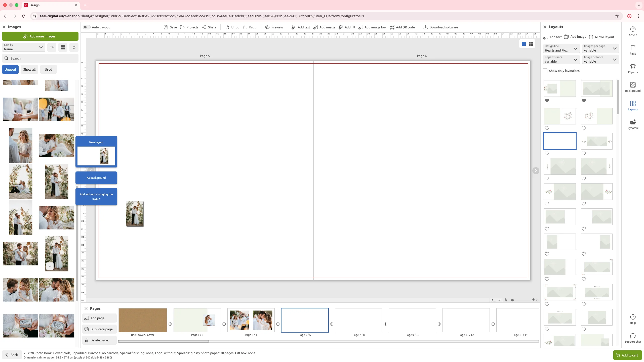Adjust the canvas zoom slider

point(512,300)
